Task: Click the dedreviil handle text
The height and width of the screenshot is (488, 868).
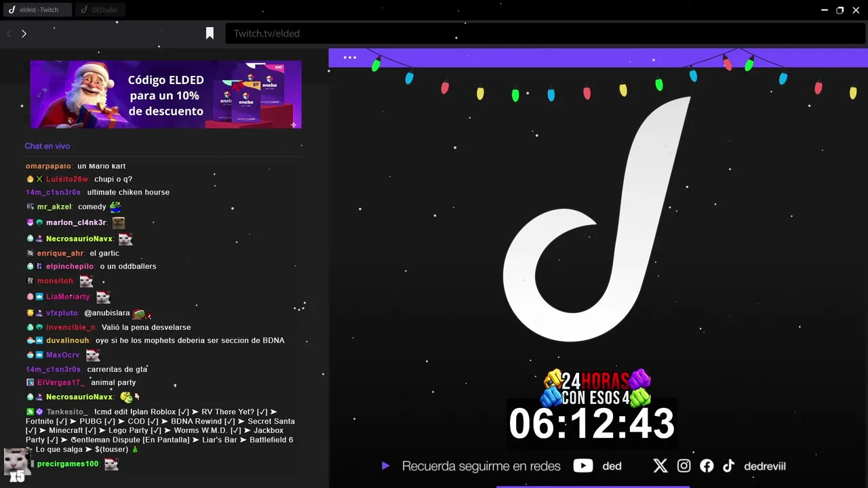Action: pyautogui.click(x=764, y=466)
